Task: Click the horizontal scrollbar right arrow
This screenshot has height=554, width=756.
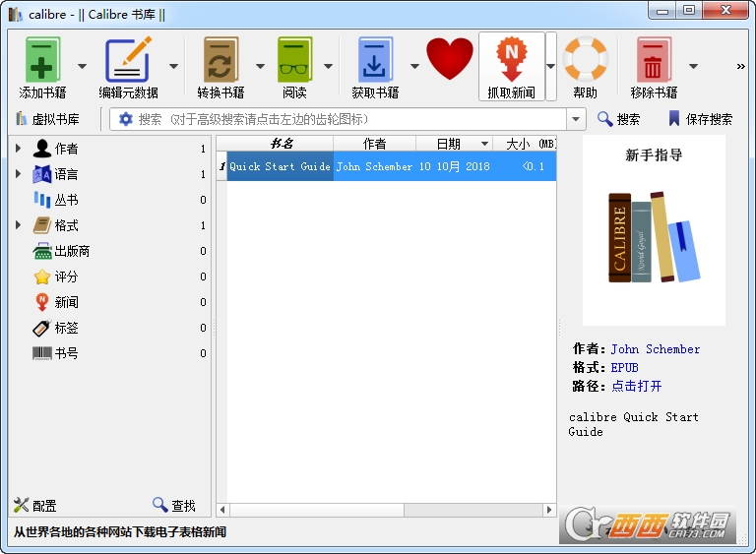Action: 549,510
